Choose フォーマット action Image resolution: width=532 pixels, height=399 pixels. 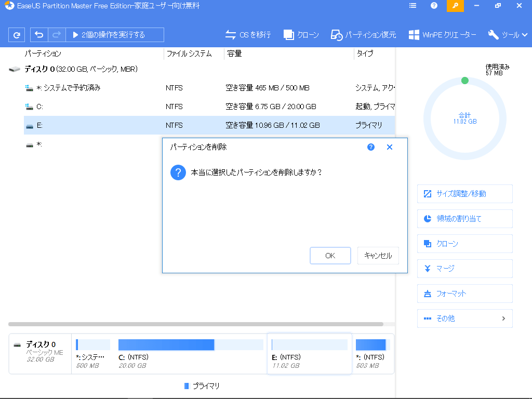[464, 294]
